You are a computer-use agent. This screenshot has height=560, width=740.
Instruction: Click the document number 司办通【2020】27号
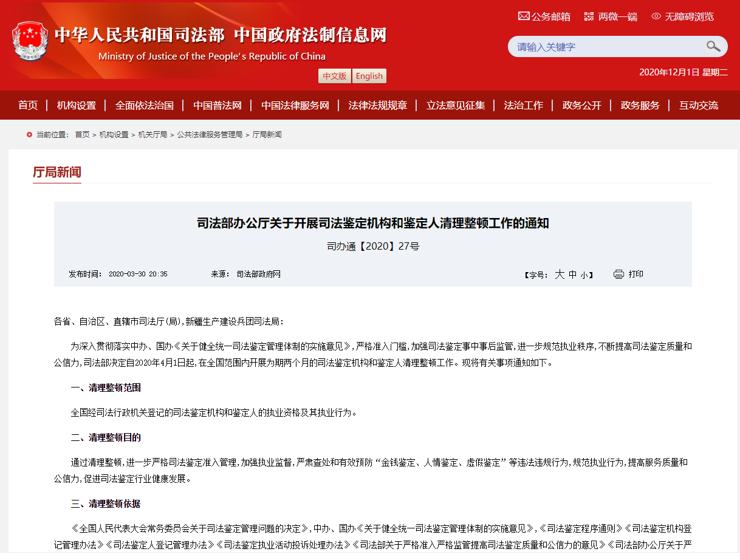click(x=373, y=247)
